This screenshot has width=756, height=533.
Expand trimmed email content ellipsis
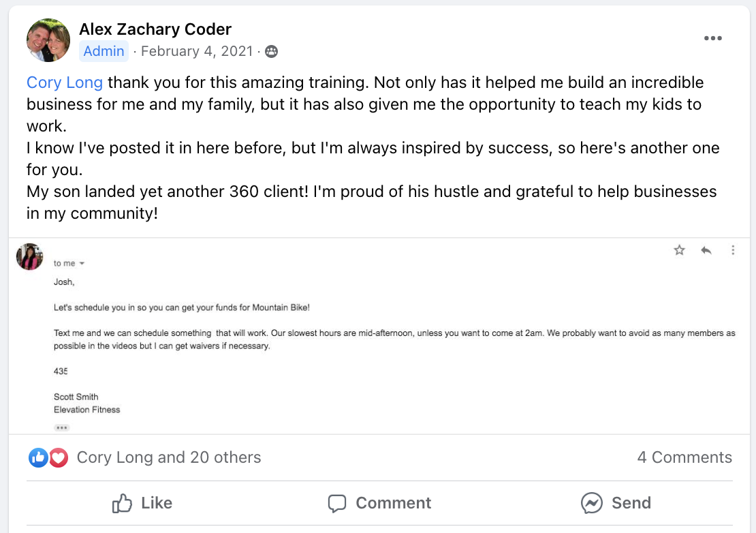click(x=62, y=427)
